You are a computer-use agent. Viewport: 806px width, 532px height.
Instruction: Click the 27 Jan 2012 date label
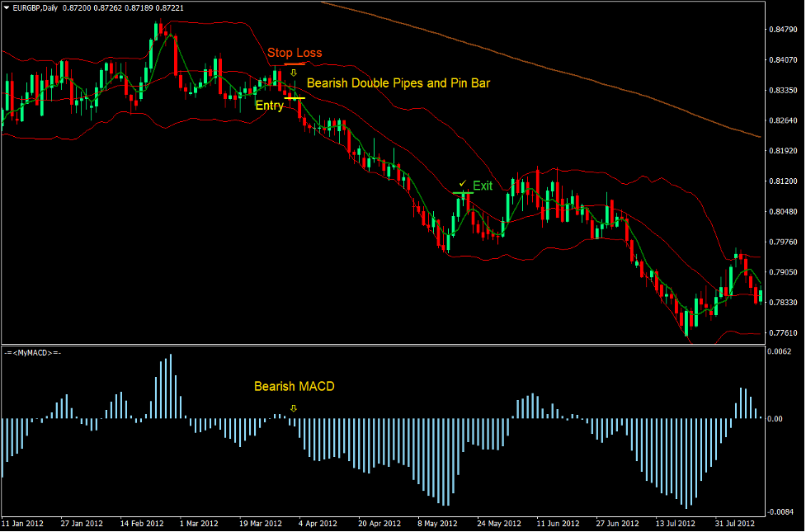[x=82, y=524]
